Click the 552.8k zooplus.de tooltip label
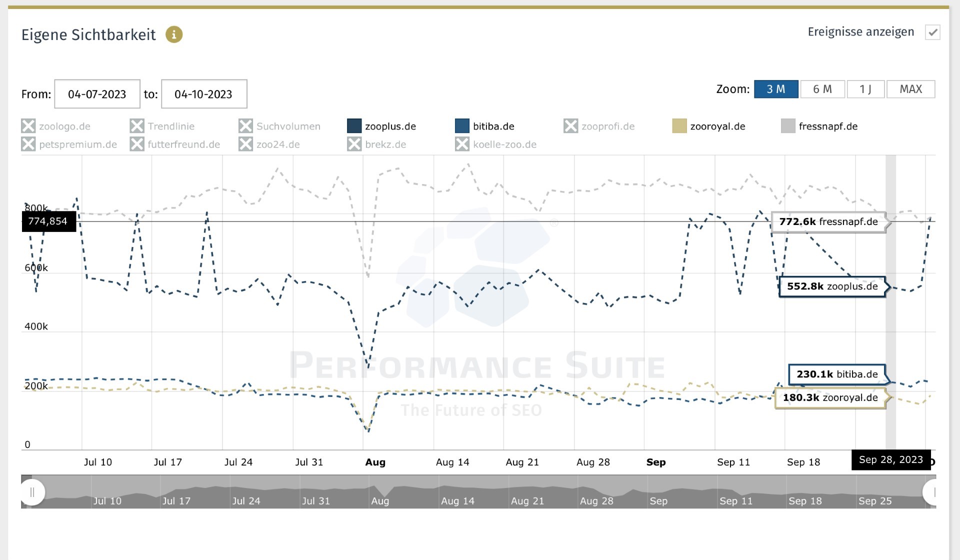The height and width of the screenshot is (560, 960). [832, 286]
